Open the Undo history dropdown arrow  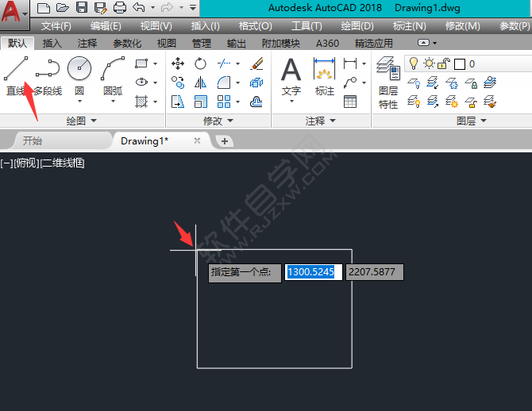click(x=153, y=7)
